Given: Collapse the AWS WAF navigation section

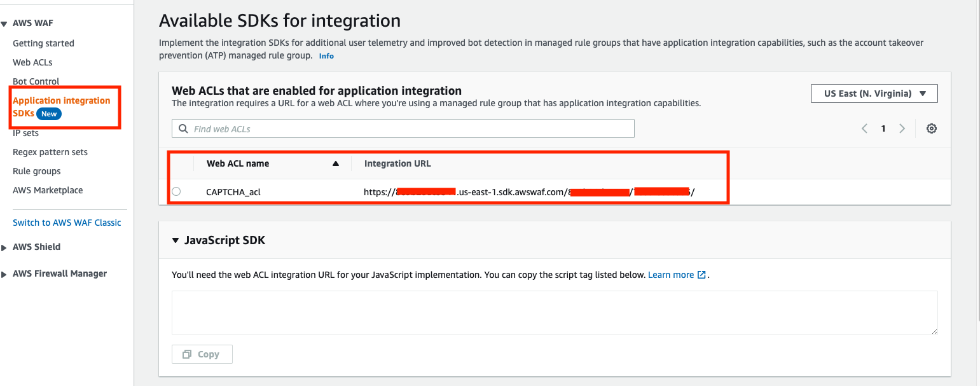Looking at the screenshot, I should pos(4,24).
